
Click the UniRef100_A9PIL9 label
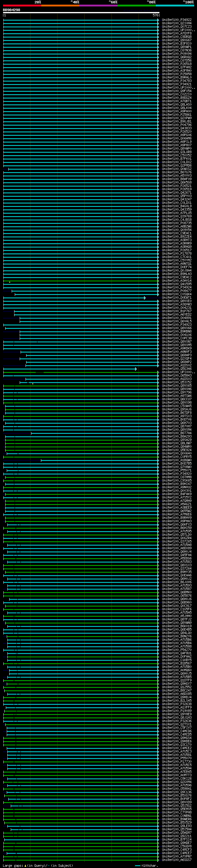click(176, 142)
